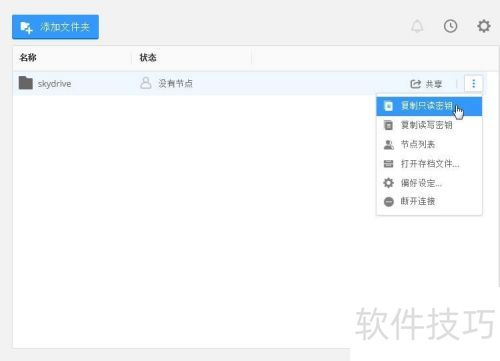The width and height of the screenshot is (500, 361).
Task: Click the 共享 share button
Action: [426, 84]
